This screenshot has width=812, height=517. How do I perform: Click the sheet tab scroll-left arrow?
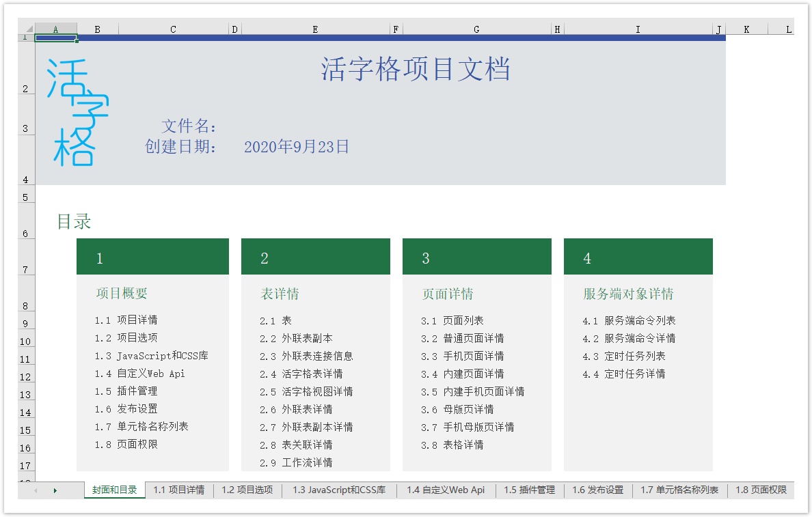point(36,490)
